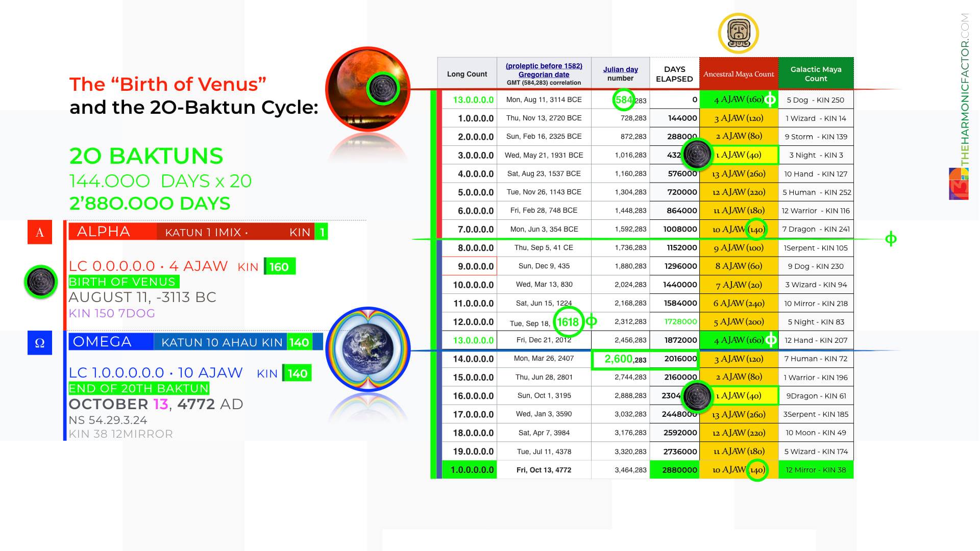Click '6 AJAW (240)' cell
The width and height of the screenshot is (980, 551).
tap(739, 303)
